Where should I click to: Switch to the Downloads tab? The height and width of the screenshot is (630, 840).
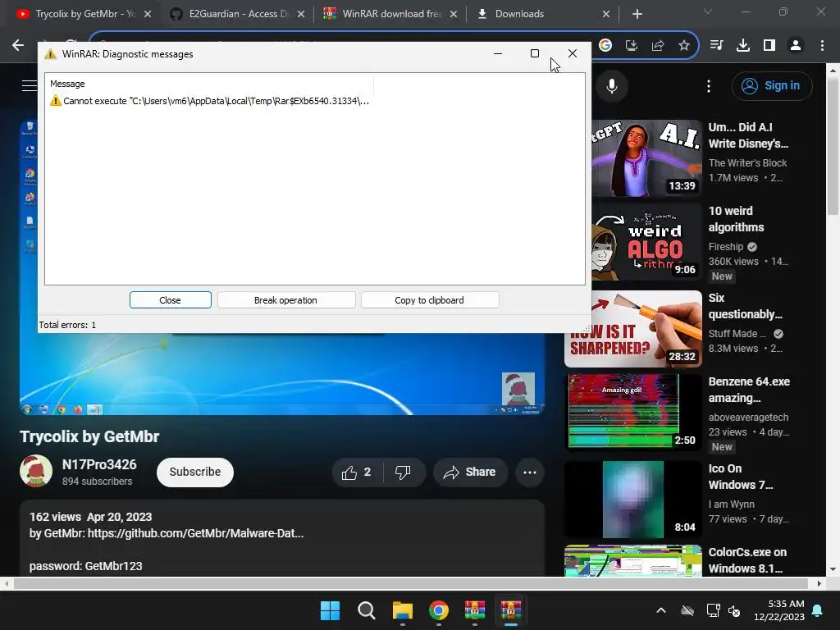coord(518,14)
